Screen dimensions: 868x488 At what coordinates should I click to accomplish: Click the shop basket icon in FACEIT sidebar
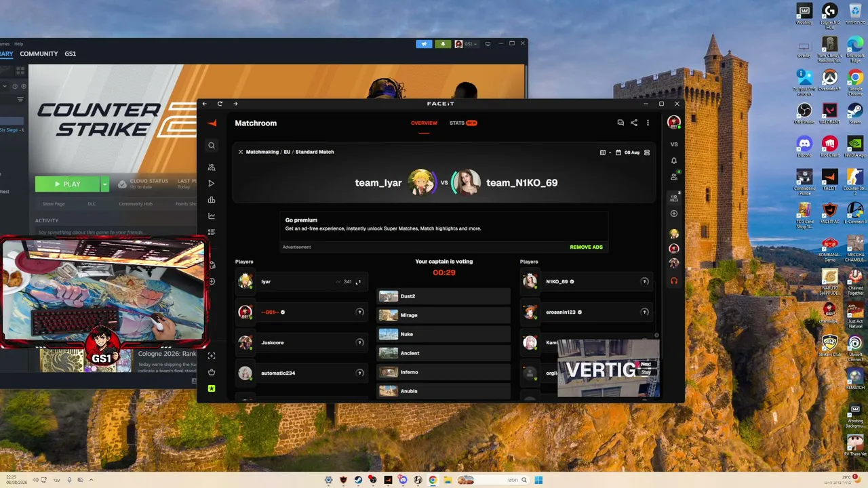tap(212, 372)
